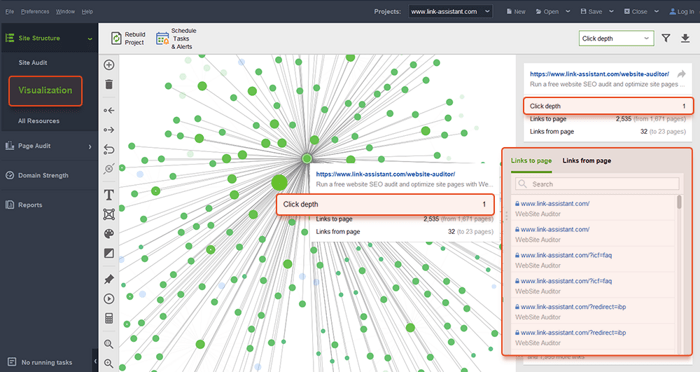This screenshot has height=372, width=700.
Task: Open the Click depth dropdown
Action: click(616, 38)
